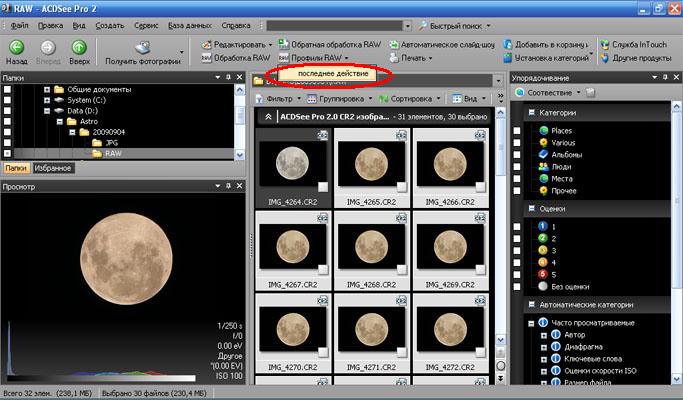
Task: Click the Люди category icon
Action: 543,166
